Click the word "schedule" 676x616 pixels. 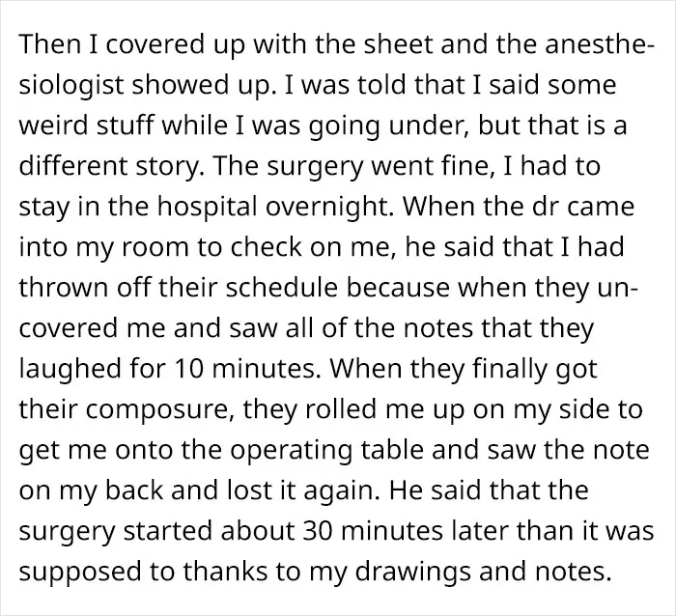[281, 288]
